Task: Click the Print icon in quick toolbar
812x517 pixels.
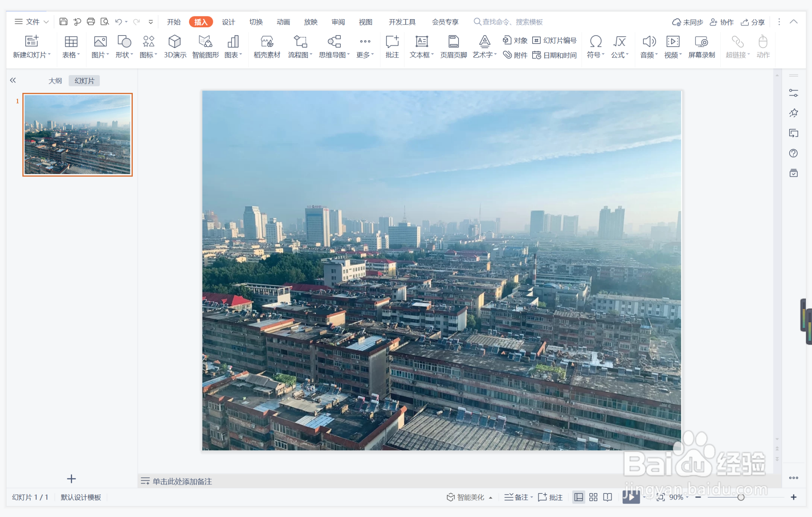Action: tap(91, 22)
